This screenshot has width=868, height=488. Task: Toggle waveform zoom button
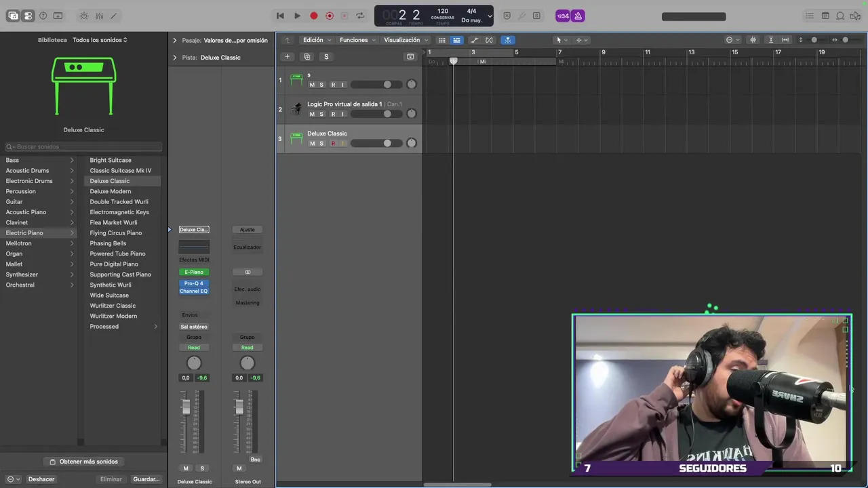(x=753, y=40)
